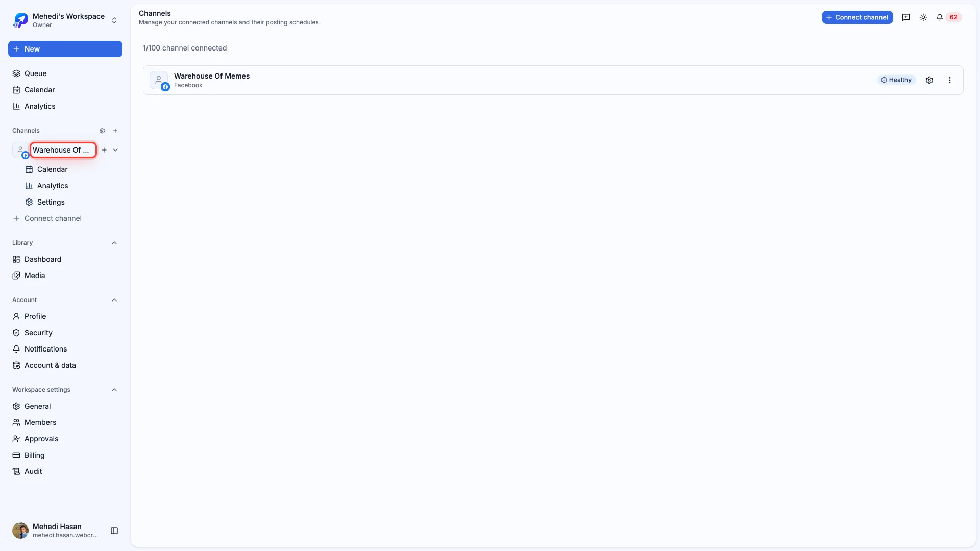Open Approvals page

[x=65, y=439]
